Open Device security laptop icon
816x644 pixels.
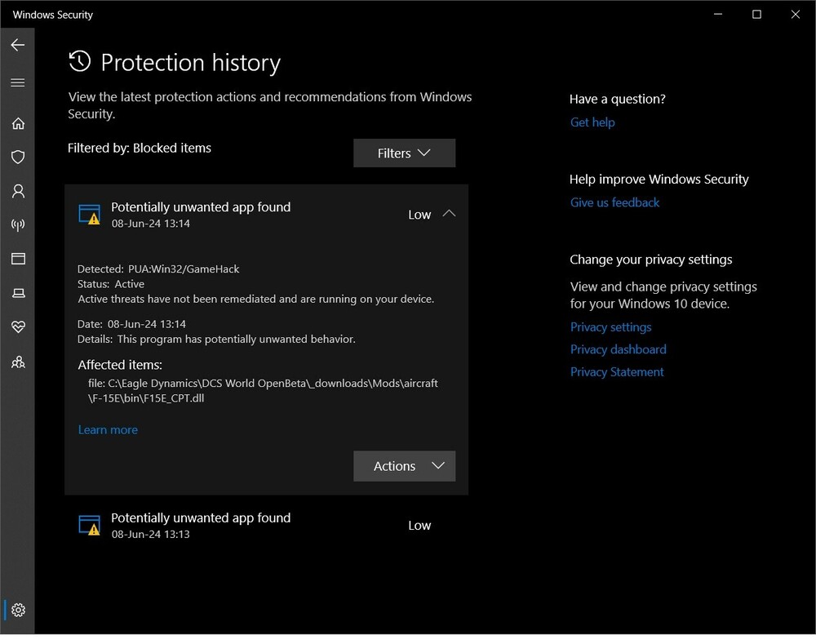[18, 292]
